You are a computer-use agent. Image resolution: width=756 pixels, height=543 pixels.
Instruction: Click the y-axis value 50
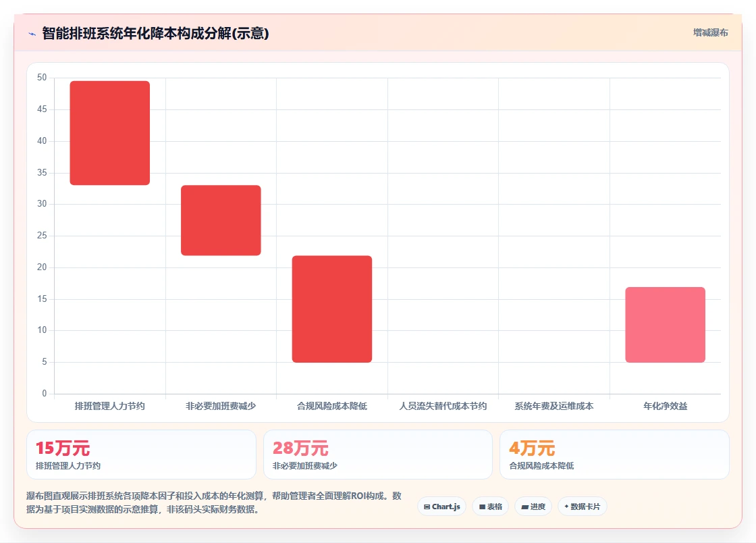42,78
